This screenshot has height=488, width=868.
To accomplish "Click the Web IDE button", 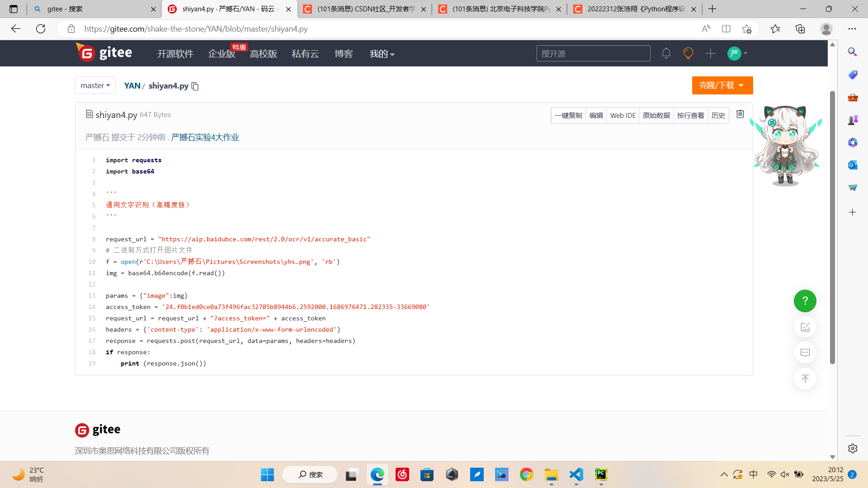I will (623, 116).
